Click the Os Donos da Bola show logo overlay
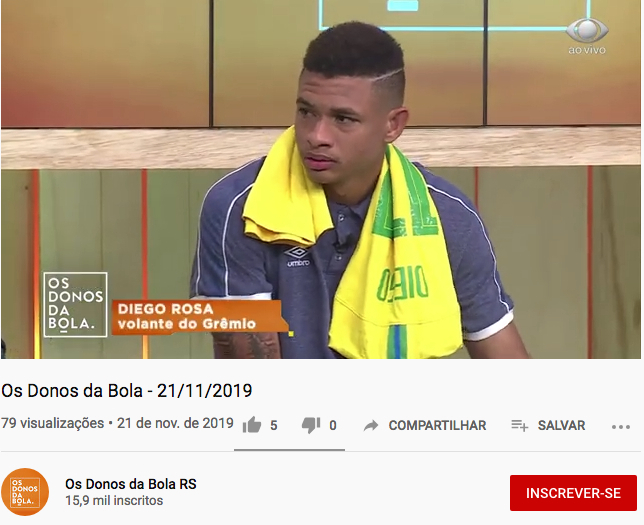Screen dimensions: 644x525 (75, 304)
